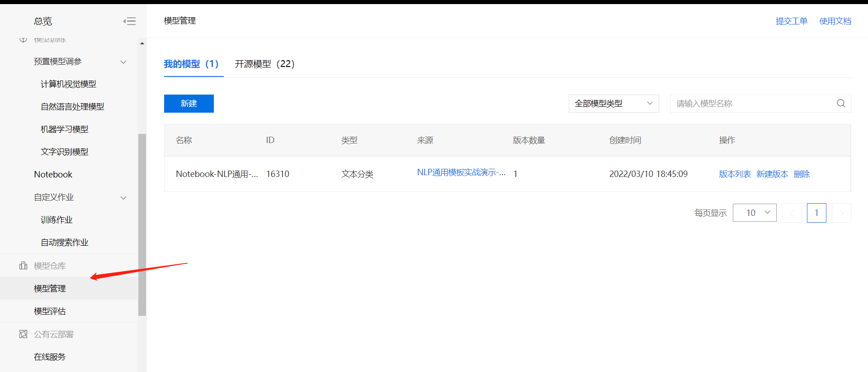Switch to the 开源模型 (22) tab
The width and height of the screenshot is (868, 372).
265,64
